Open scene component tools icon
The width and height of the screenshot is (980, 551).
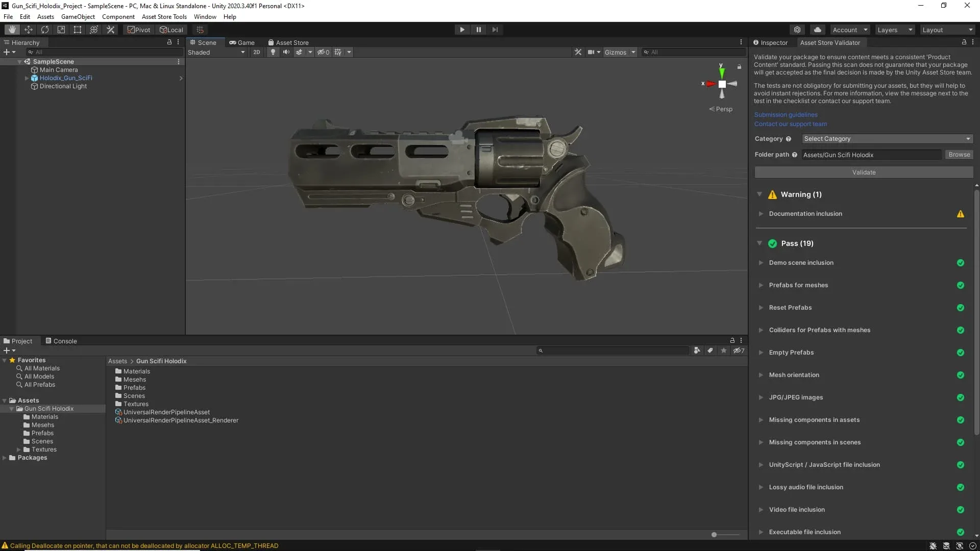[578, 52]
